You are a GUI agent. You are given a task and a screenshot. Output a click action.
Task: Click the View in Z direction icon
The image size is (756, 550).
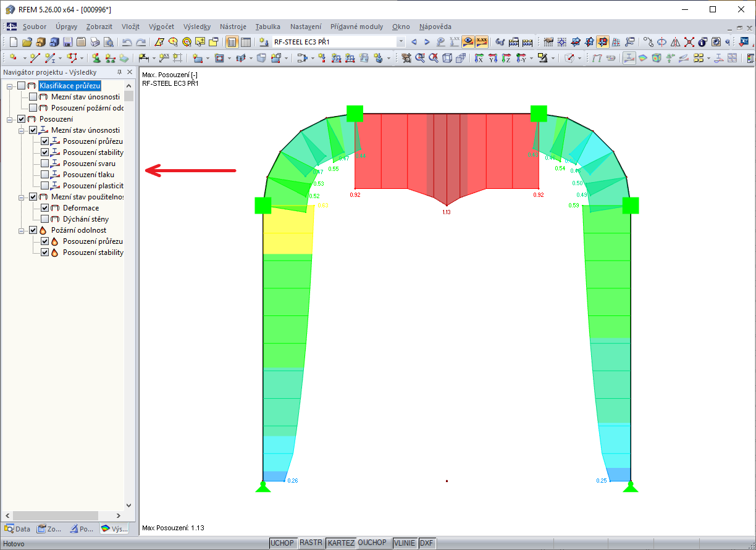coord(506,58)
